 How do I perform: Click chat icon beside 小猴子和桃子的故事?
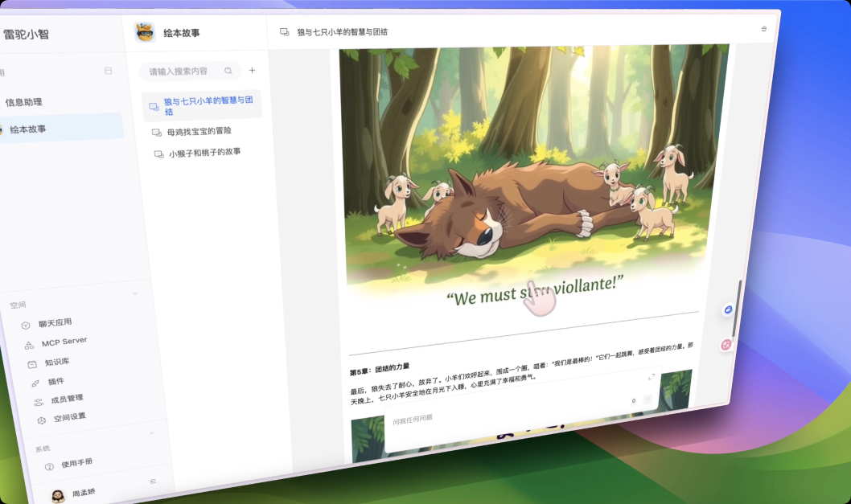click(159, 154)
